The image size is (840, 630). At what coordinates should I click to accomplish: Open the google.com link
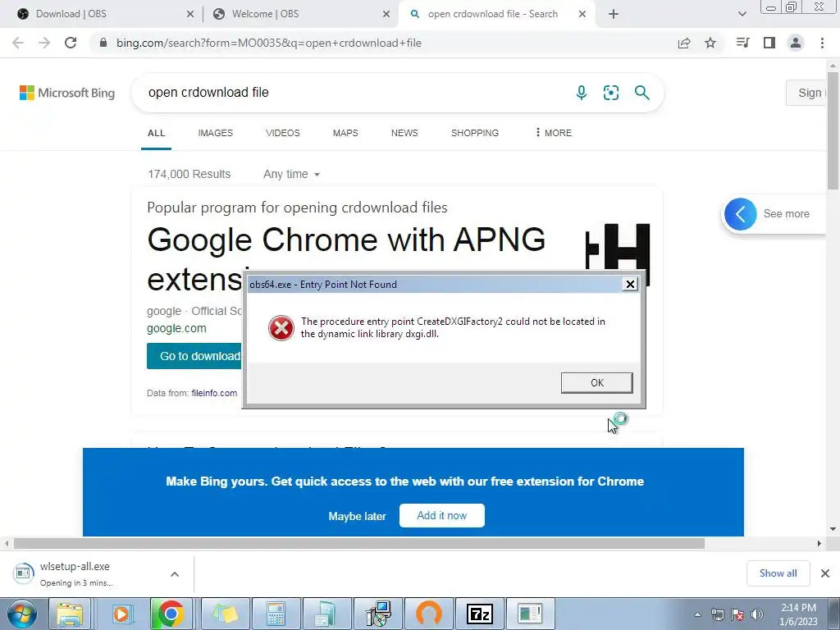point(176,328)
